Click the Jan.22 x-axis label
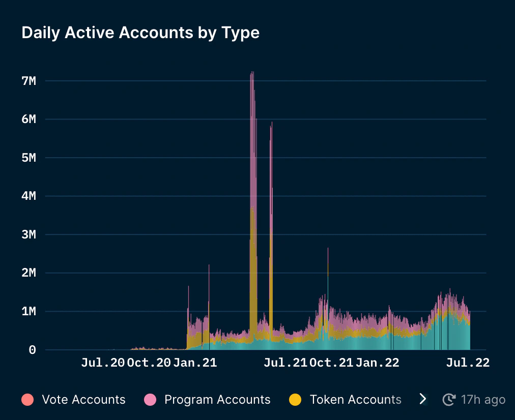This screenshot has width=515, height=420. pyautogui.click(x=378, y=363)
